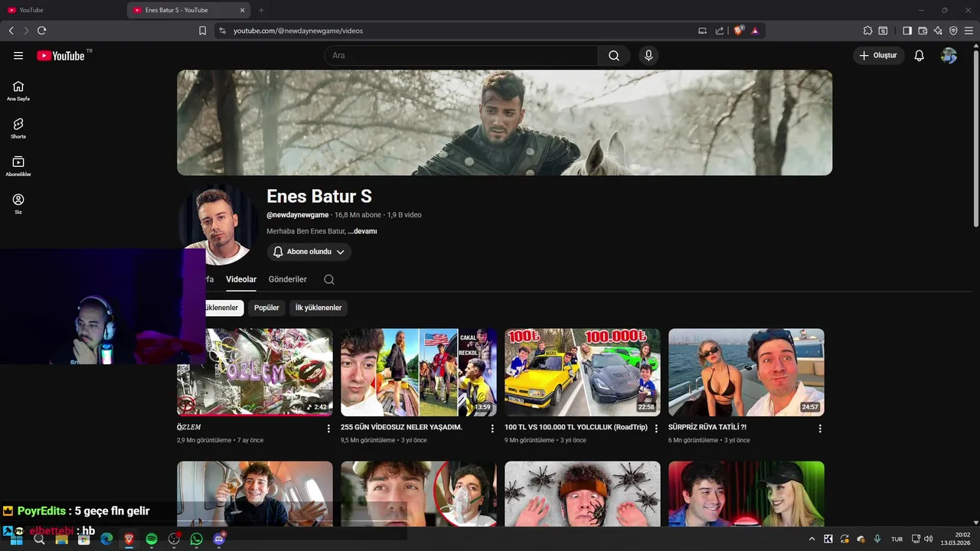The height and width of the screenshot is (551, 980).
Task: Switch to the first YouTube browser tab
Action: click(x=63, y=10)
